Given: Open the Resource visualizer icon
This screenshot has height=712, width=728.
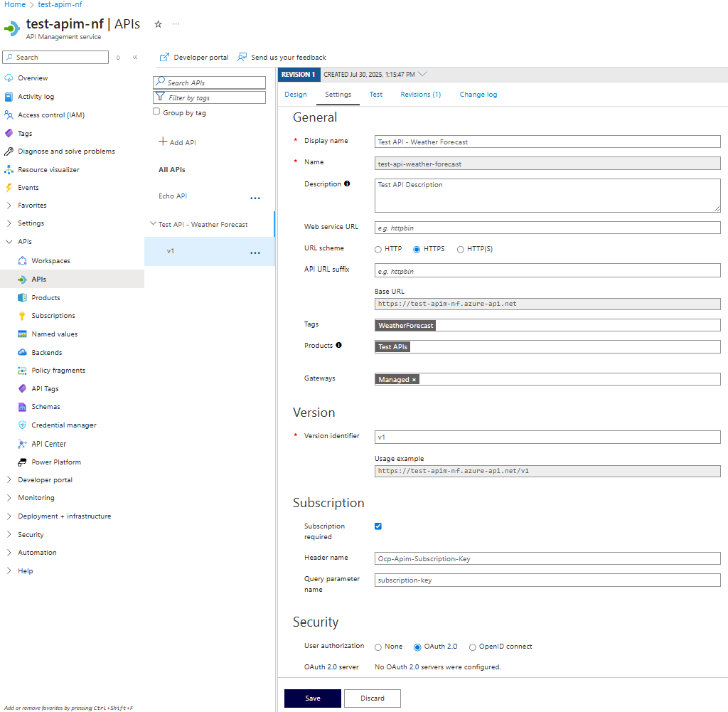Looking at the screenshot, I should [x=9, y=170].
